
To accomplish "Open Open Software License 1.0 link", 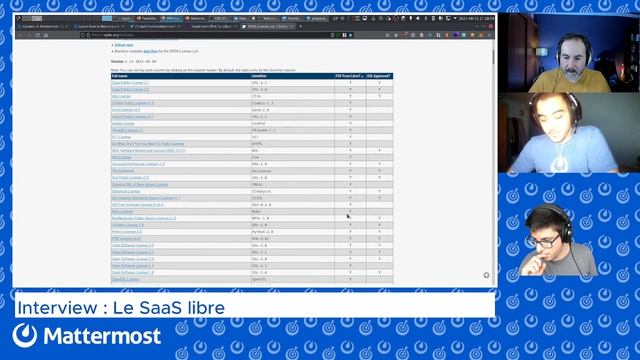I will point(133,273).
